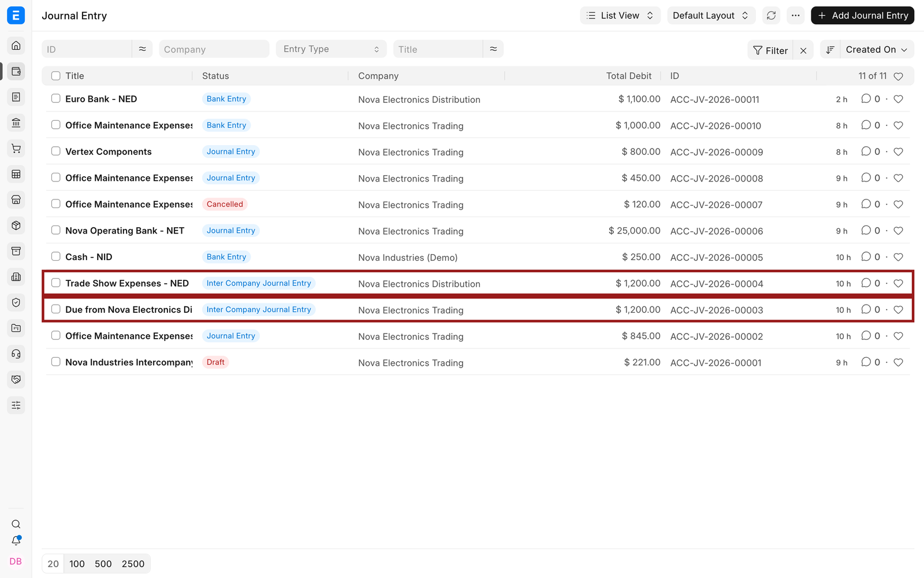The height and width of the screenshot is (578, 924).
Task: Select checkbox for ACC-JV-2026-00010 row
Action: pyautogui.click(x=55, y=125)
